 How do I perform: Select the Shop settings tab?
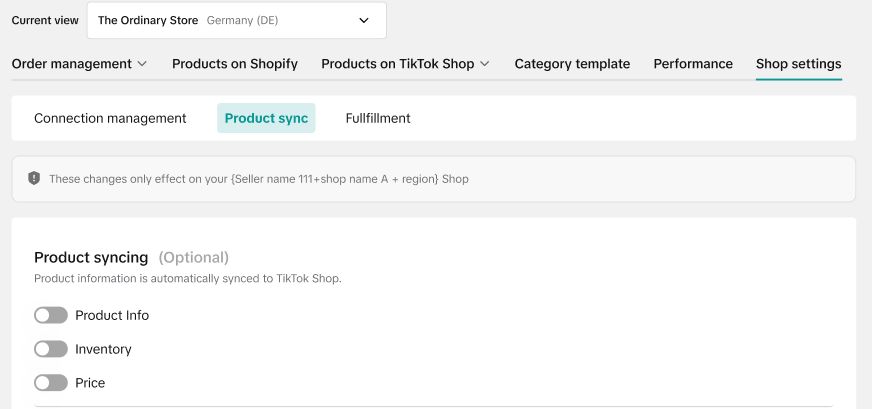pos(799,64)
